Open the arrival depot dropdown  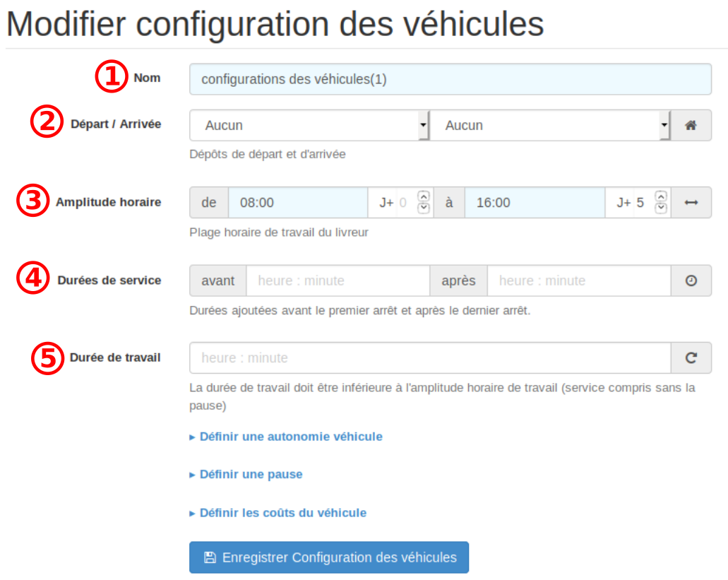(549, 125)
